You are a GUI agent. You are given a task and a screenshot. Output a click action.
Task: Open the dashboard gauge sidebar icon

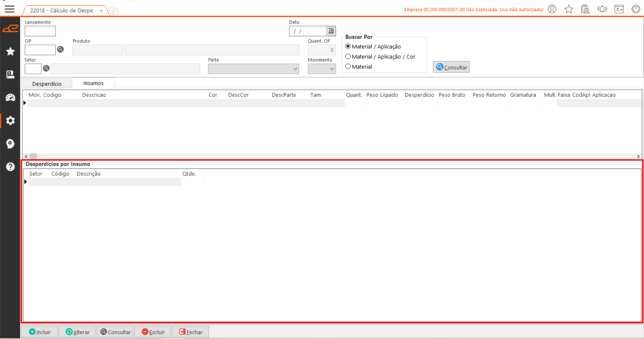point(10,98)
